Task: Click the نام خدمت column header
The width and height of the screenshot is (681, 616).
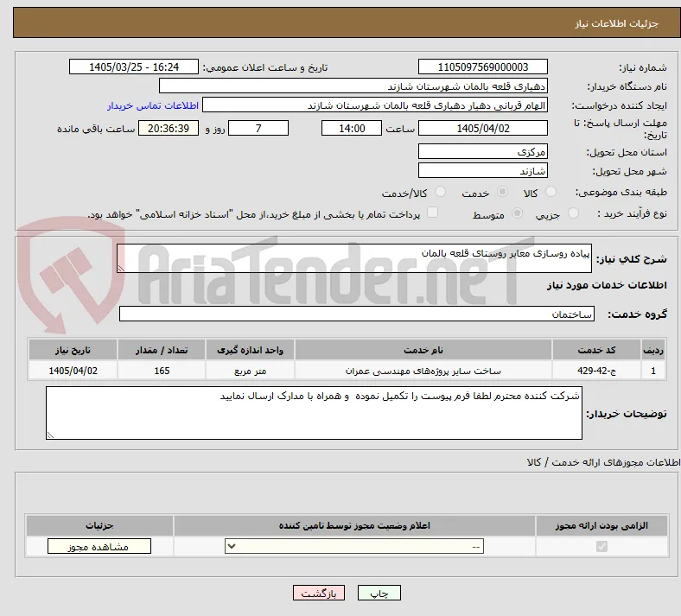Action: click(423, 350)
